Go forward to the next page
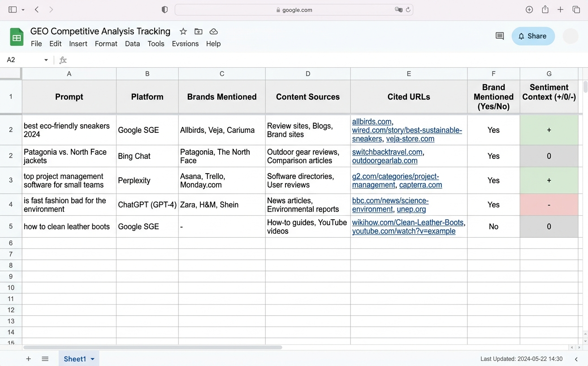 (51, 9)
